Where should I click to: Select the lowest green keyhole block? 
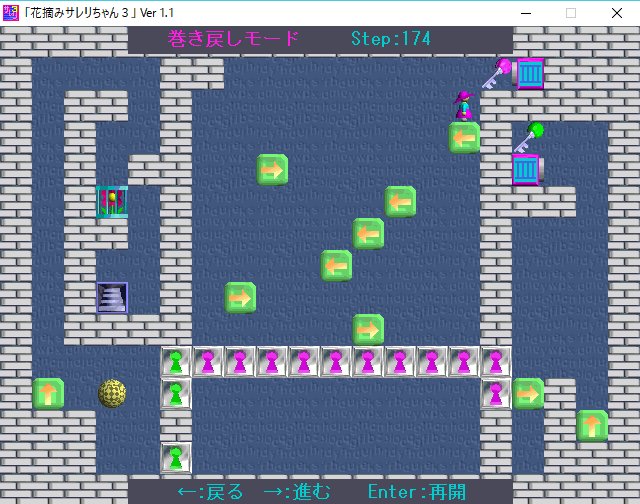(x=176, y=457)
